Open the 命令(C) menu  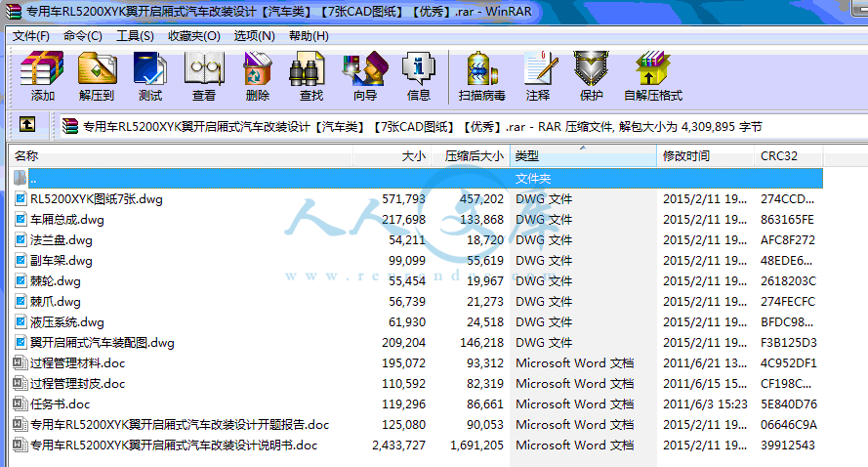click(83, 36)
